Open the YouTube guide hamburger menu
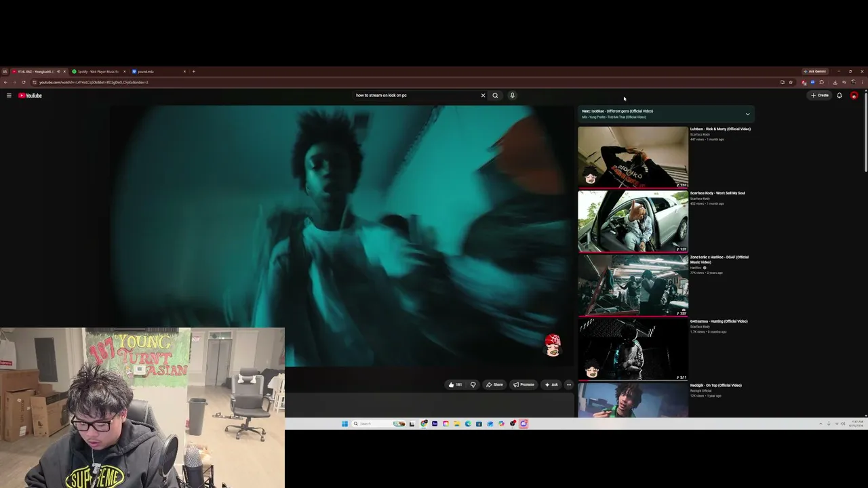Viewport: 868px width, 488px height. pyautogui.click(x=9, y=96)
